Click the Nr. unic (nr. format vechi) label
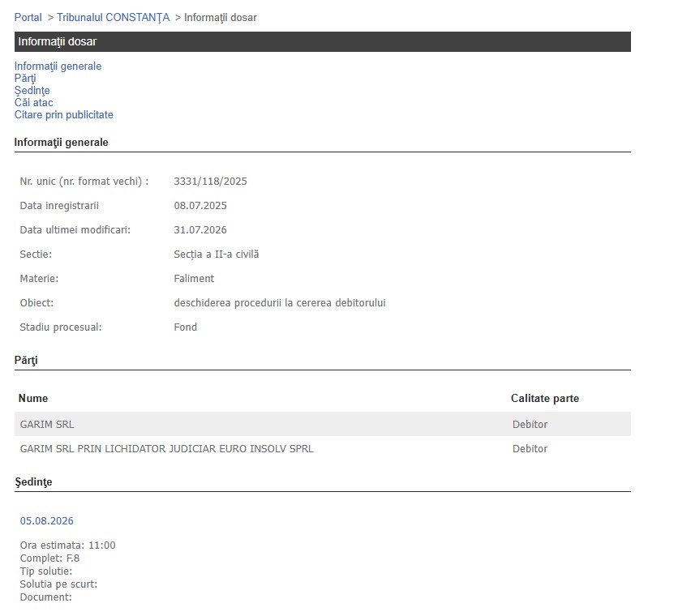The width and height of the screenshot is (691, 616). (x=84, y=182)
